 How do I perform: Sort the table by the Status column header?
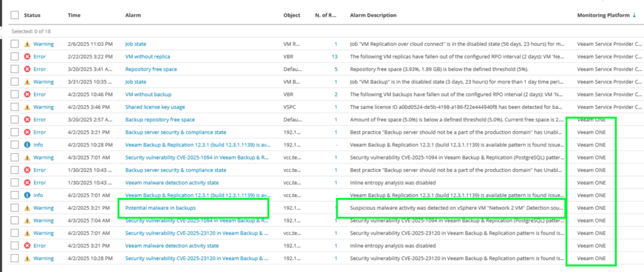[x=33, y=15]
